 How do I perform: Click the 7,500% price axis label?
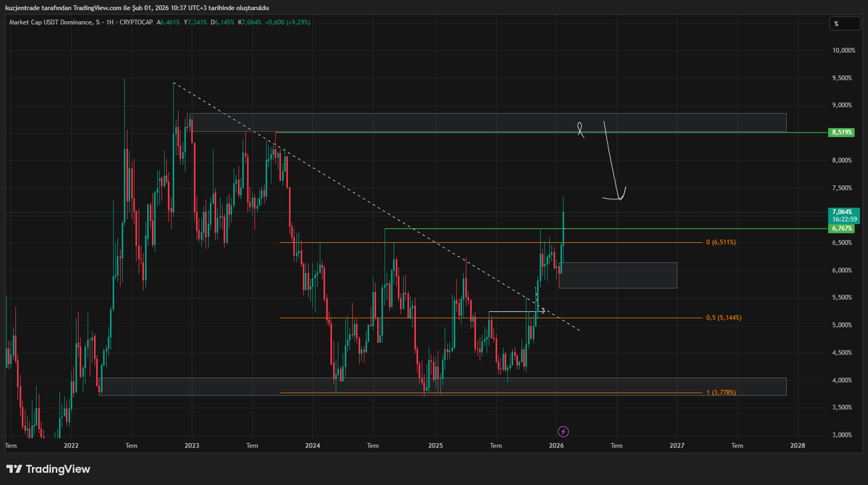pyautogui.click(x=843, y=188)
